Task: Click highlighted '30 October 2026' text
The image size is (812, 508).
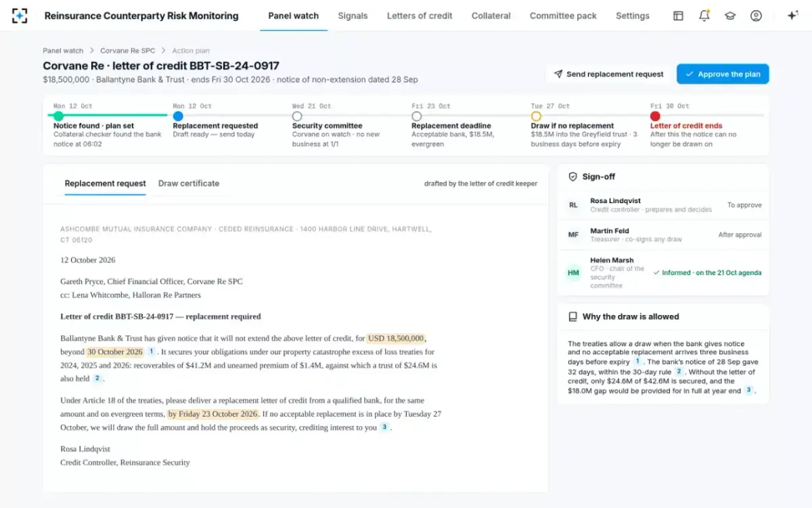Action: pyautogui.click(x=114, y=352)
